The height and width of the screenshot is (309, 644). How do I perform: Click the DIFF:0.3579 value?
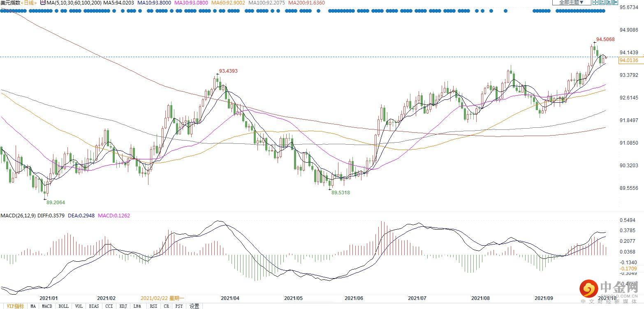coord(51,215)
